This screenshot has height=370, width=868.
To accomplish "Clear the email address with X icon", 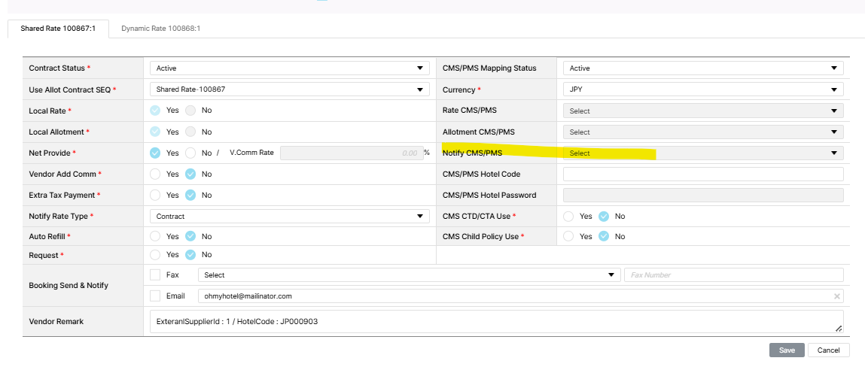I will click(x=836, y=296).
